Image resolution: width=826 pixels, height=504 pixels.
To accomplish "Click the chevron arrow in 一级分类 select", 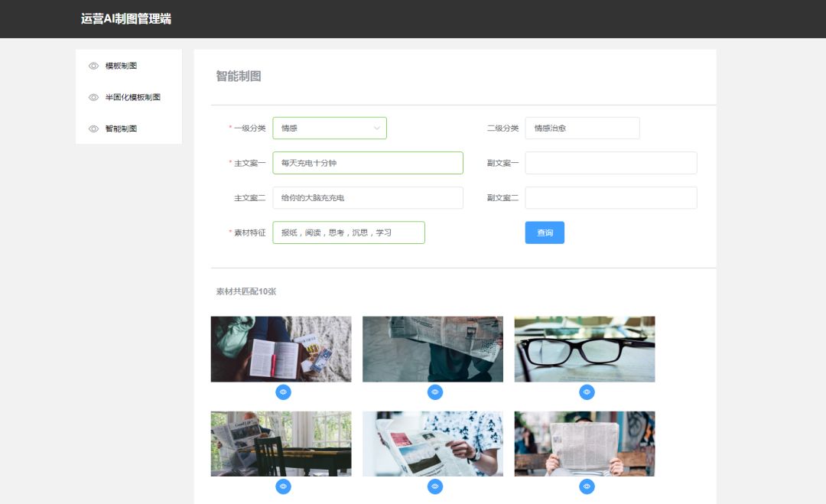I will coord(376,128).
